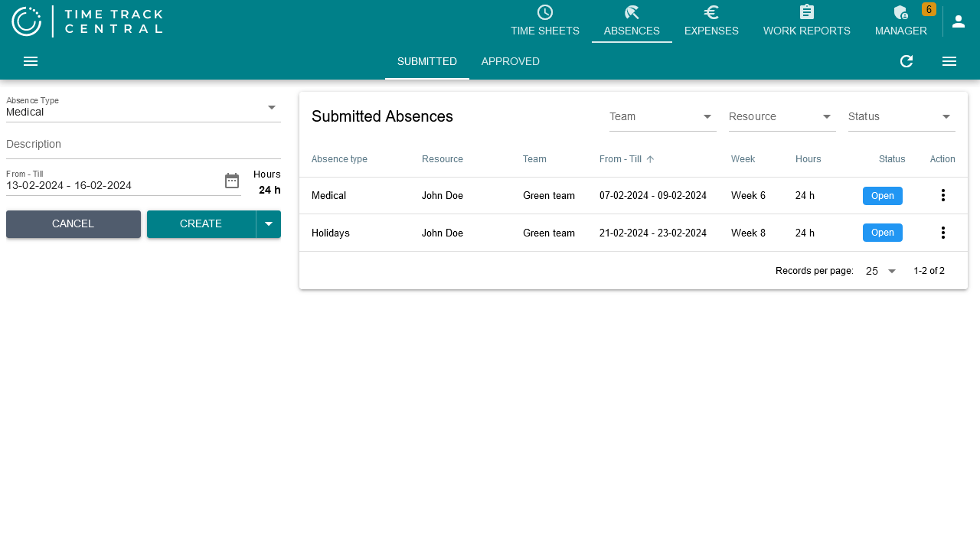Open the Time Sheets section
The image size is (980, 551).
pyautogui.click(x=545, y=21)
